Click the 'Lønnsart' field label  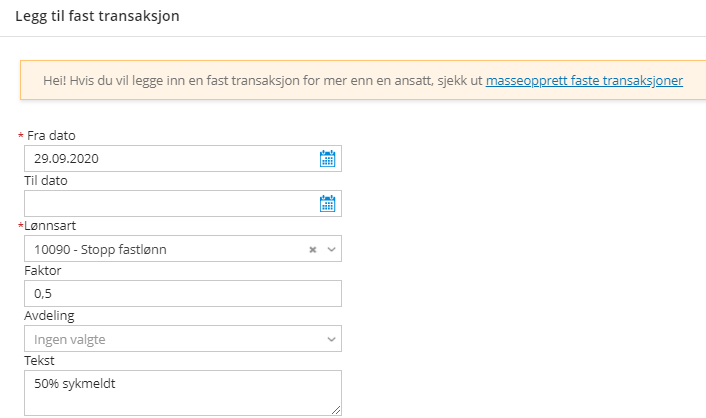tap(53, 226)
